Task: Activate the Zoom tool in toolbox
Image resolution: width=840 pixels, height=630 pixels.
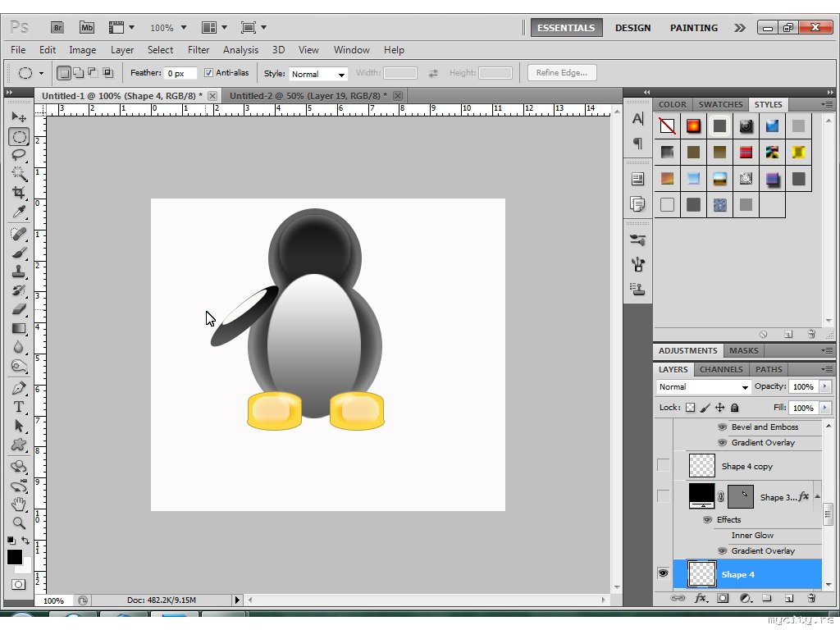Action: pos(19,523)
